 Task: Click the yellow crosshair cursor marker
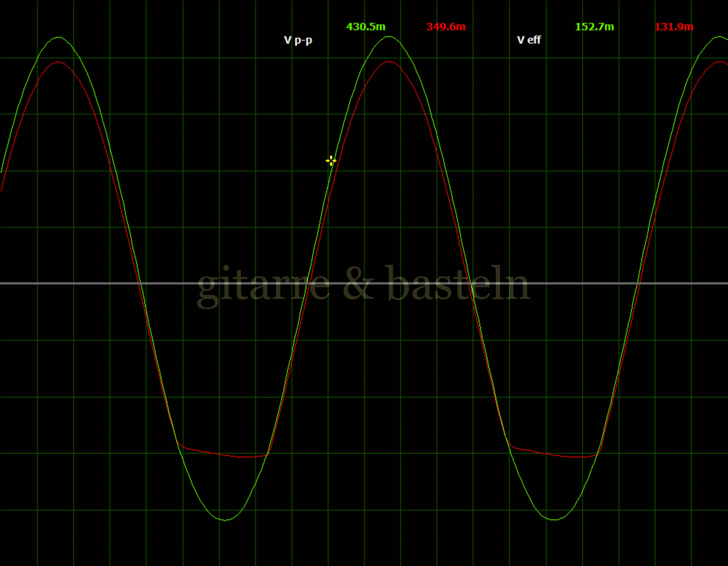[331, 161]
